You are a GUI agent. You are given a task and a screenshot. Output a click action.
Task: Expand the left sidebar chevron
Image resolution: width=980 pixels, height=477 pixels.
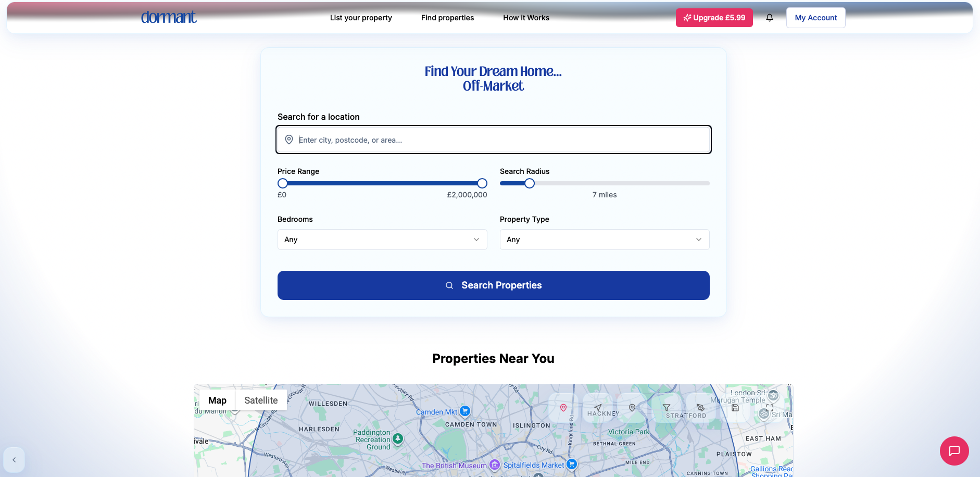[x=14, y=460]
